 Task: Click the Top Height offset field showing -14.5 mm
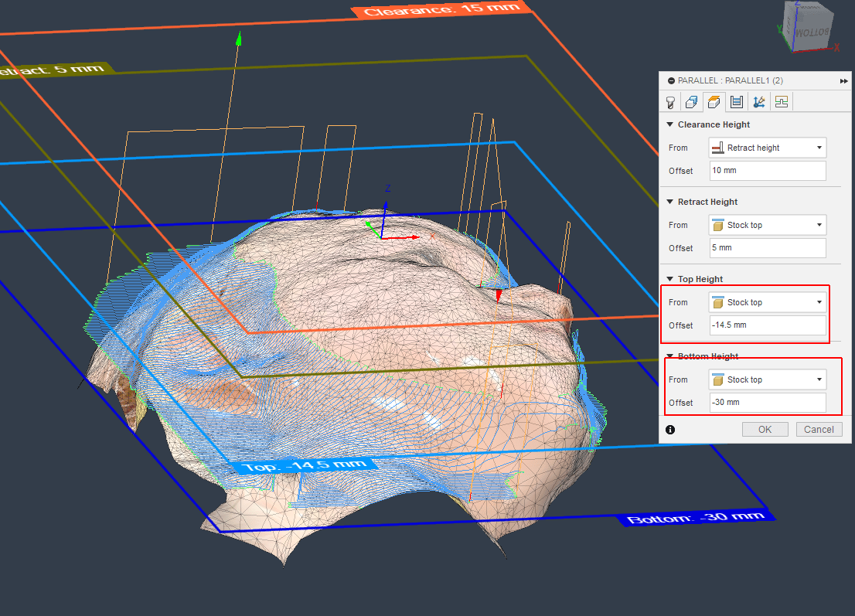point(767,325)
